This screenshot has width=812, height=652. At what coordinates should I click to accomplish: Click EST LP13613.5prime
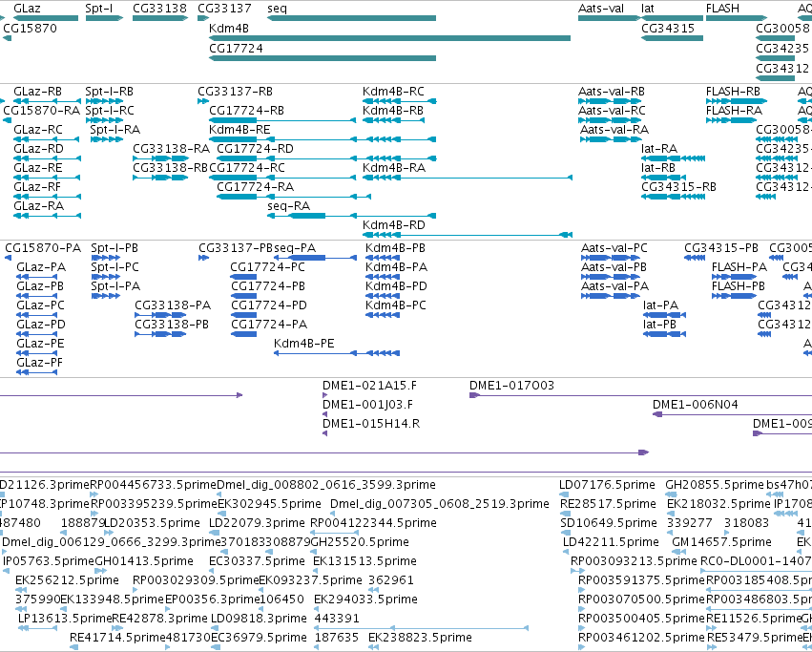pos(37,628)
